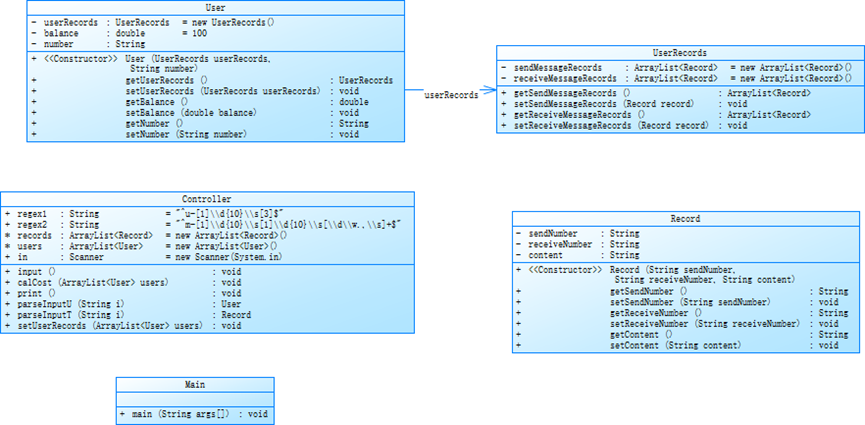
Task: Click the sendNumber attribute in Record
Action: 578,233
